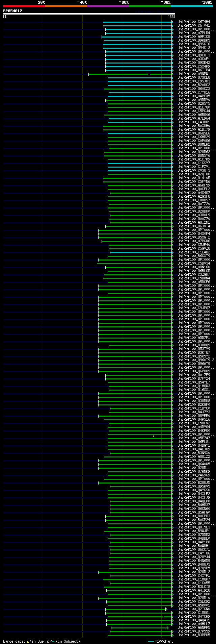216x644 pixels.
Task: Click the cyan =100char scale bar
Action: click(151, 641)
